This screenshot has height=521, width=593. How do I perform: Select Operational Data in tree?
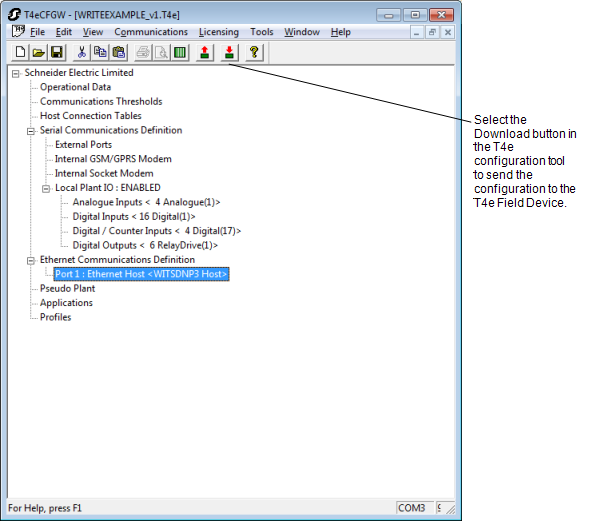75,87
